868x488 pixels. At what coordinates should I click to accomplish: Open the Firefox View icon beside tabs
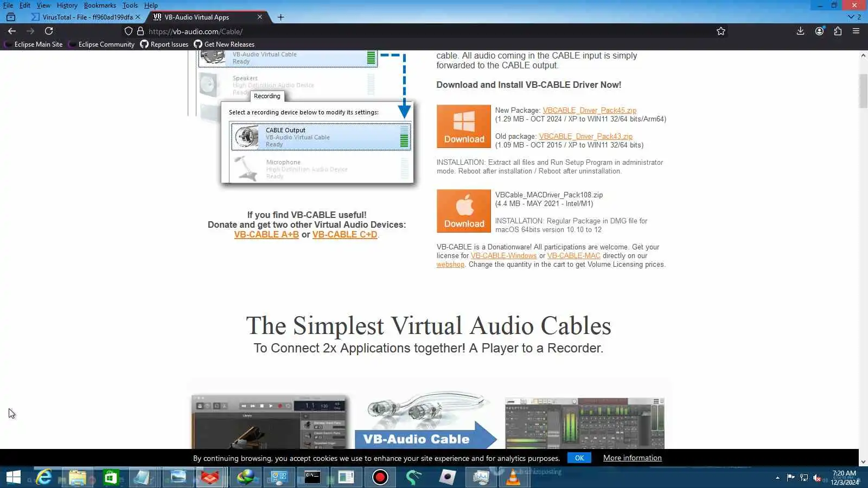[11, 17]
